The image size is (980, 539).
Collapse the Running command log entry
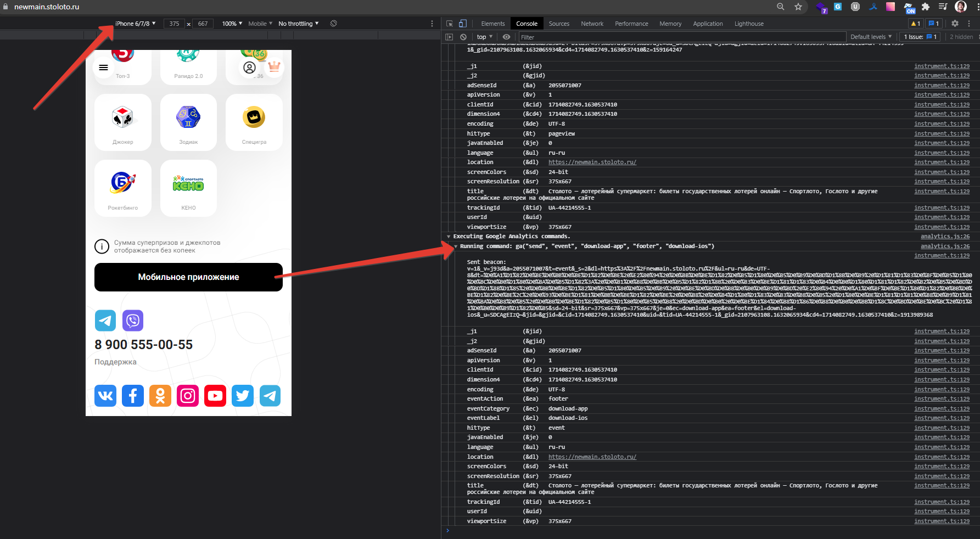[456, 246]
